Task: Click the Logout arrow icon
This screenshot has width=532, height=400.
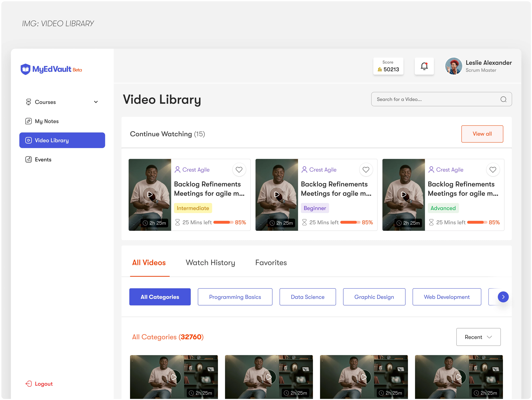Action: coord(29,384)
